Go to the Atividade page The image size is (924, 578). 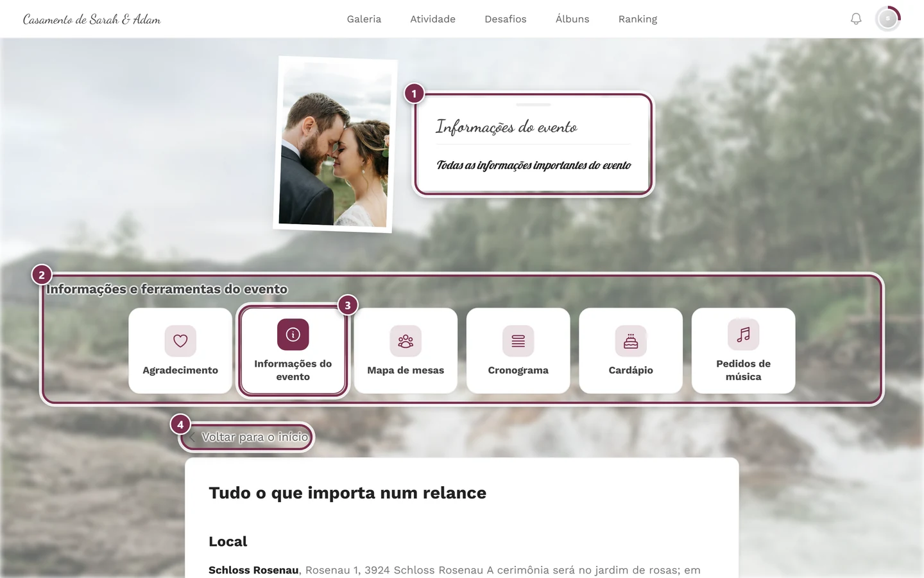point(433,19)
